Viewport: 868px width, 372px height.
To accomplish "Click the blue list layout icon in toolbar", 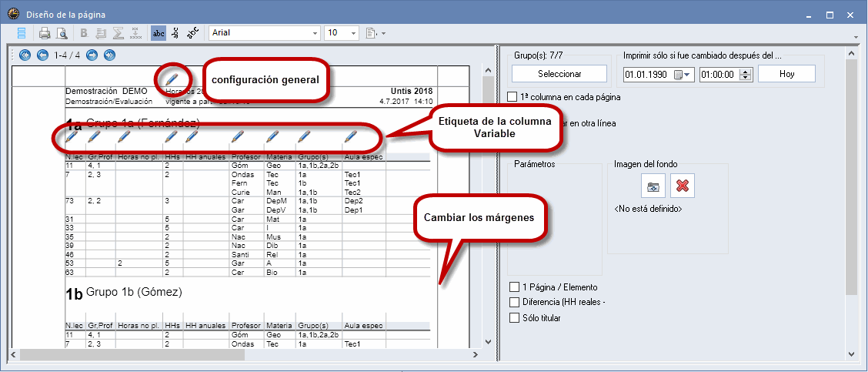I will pos(22,33).
